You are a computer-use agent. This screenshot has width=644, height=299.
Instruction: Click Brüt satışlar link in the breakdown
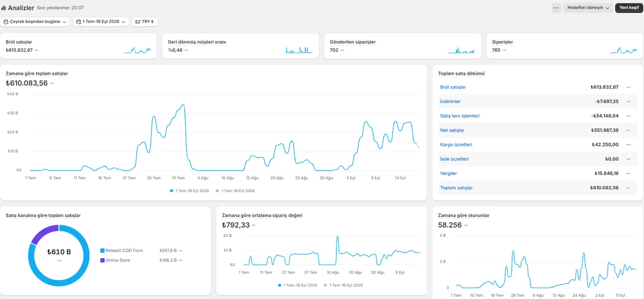pos(453,87)
